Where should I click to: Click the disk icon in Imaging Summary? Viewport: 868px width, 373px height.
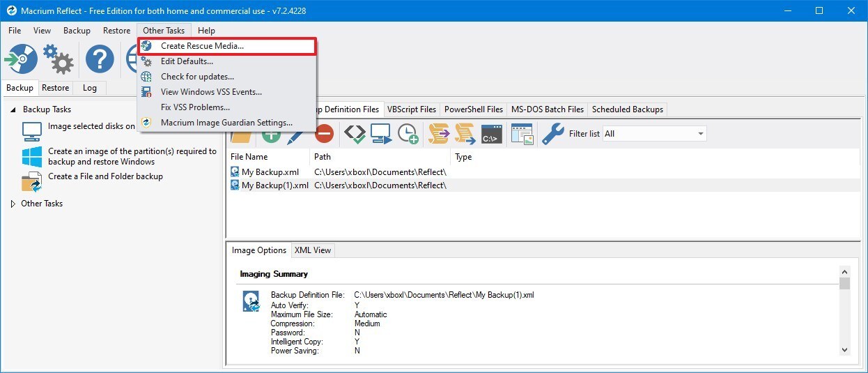click(x=251, y=301)
